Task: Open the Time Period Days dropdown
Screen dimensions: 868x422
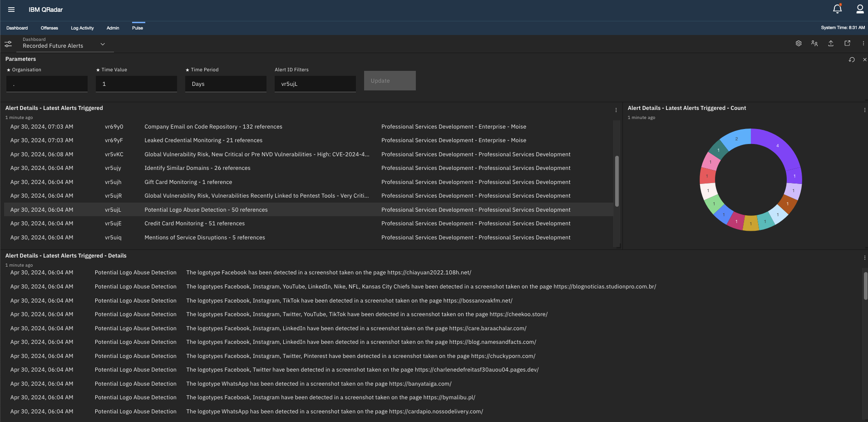Action: pyautogui.click(x=226, y=84)
